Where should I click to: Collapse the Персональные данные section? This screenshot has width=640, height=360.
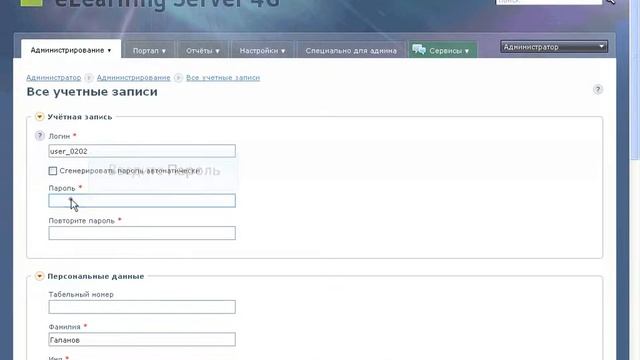39,276
